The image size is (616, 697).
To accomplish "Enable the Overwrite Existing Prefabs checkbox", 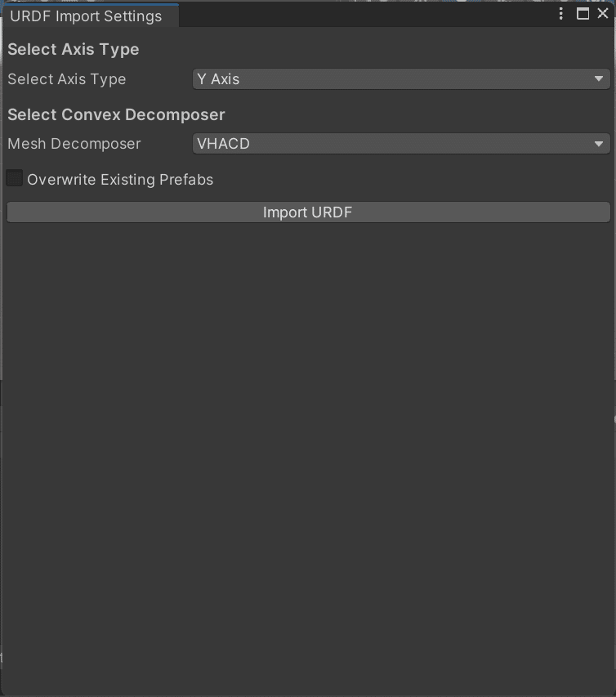I will [x=15, y=178].
